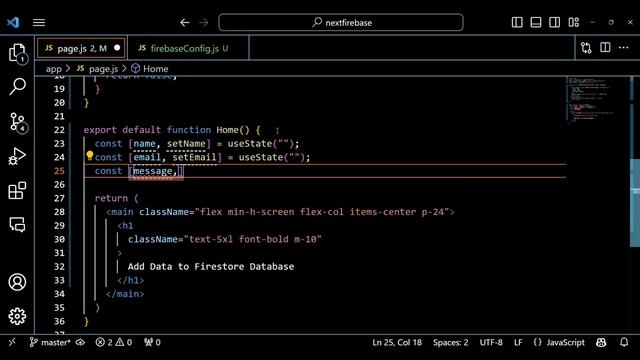Open the Customize Layout icon
640x360 pixels.
pos(573,22)
